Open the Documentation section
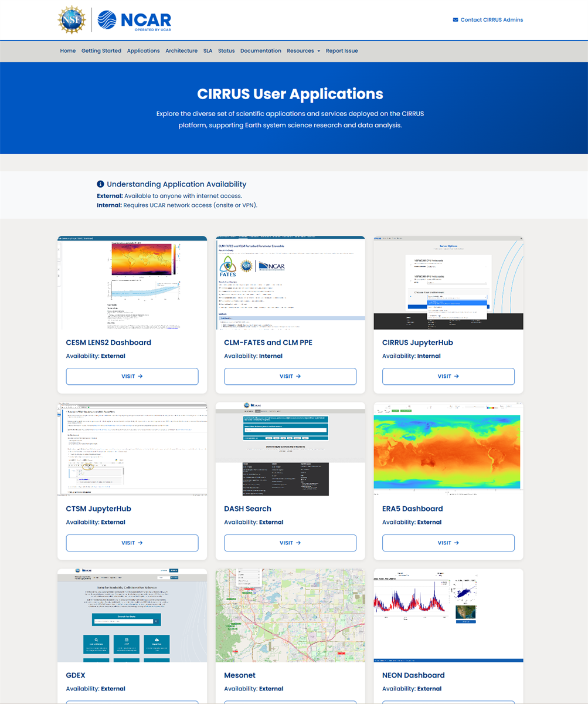The image size is (588, 704). 260,51
